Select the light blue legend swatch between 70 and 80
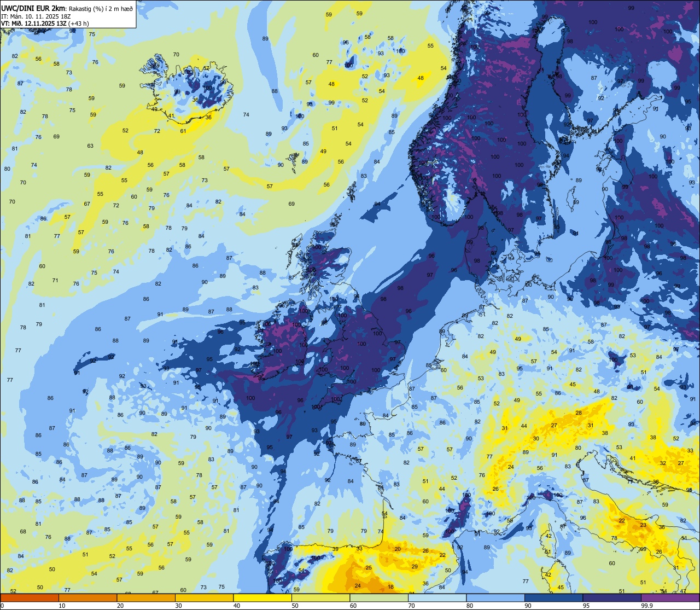Image resolution: width=700 pixels, height=610 pixels. click(437, 597)
